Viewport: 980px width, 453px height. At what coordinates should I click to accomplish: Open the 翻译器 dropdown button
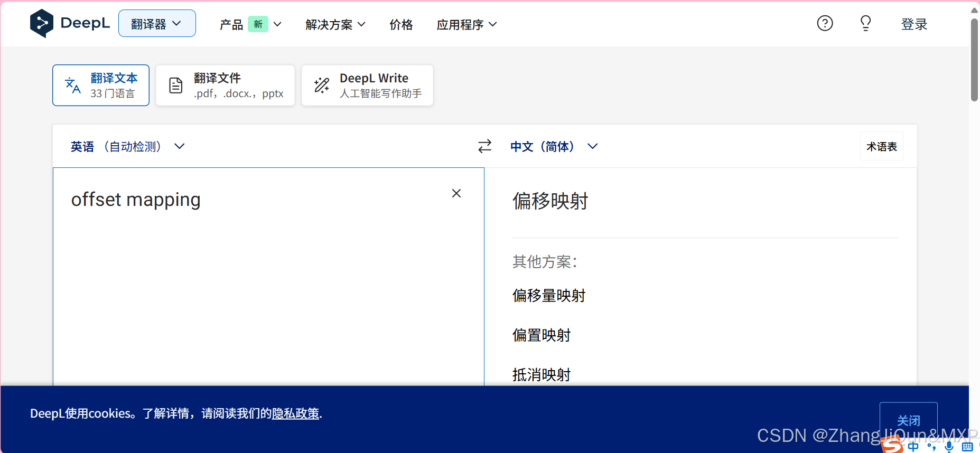click(x=157, y=23)
